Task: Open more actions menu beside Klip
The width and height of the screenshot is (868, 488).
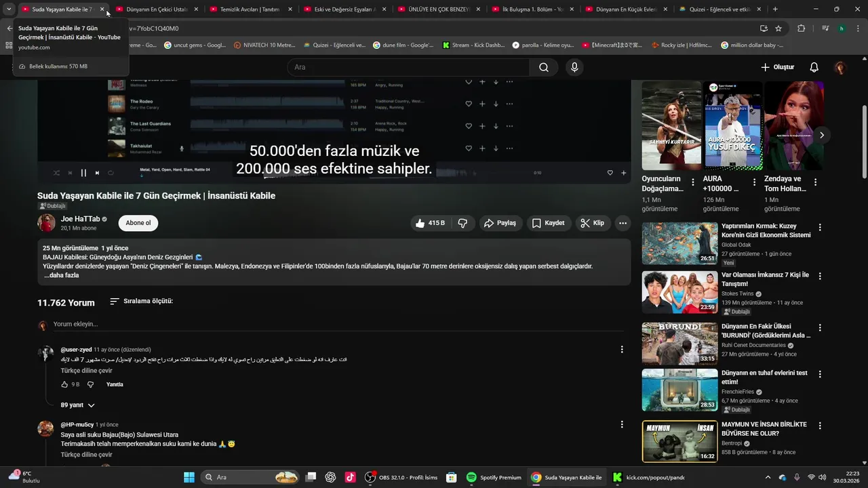Action: tap(623, 223)
